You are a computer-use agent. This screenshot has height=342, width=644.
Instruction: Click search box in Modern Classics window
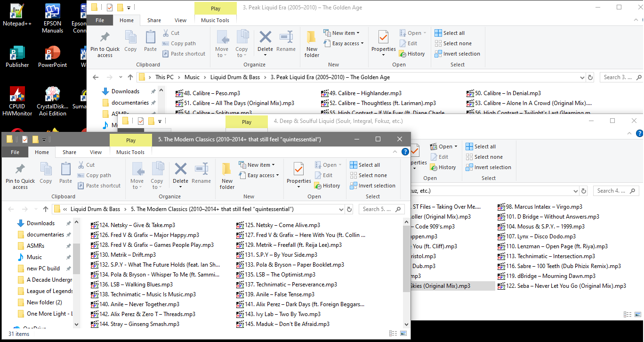pyautogui.click(x=382, y=209)
